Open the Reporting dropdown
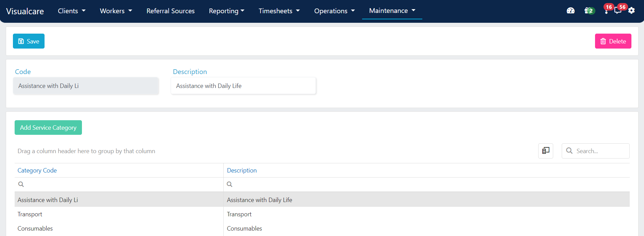644x236 pixels. coord(226,11)
